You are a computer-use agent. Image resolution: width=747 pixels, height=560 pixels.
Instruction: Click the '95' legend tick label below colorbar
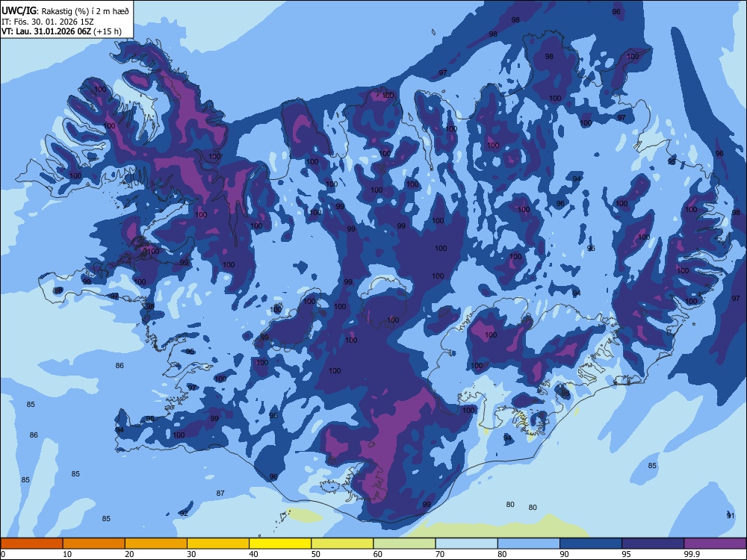click(x=626, y=554)
